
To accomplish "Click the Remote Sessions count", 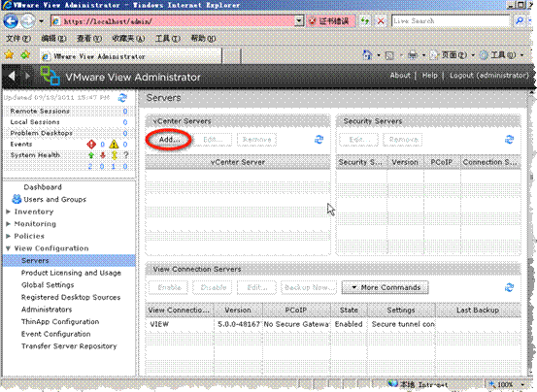I will (x=125, y=112).
